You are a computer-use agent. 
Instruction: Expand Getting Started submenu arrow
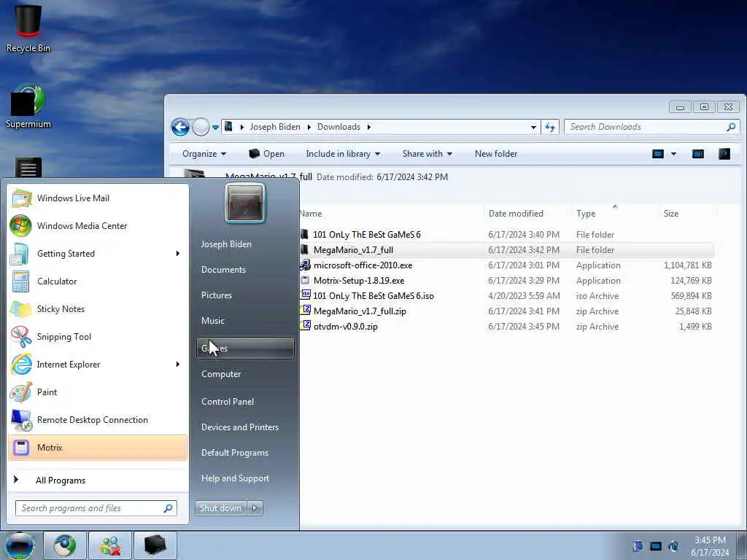[178, 253]
